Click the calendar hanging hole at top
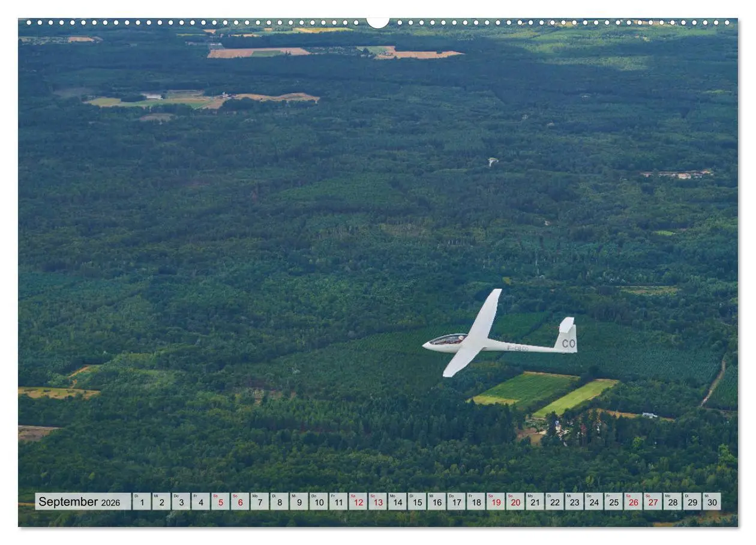756x545 pixels. point(378,22)
